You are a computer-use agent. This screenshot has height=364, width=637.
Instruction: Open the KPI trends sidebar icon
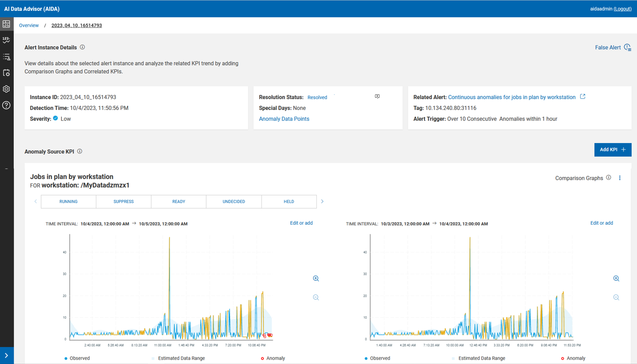click(7, 40)
